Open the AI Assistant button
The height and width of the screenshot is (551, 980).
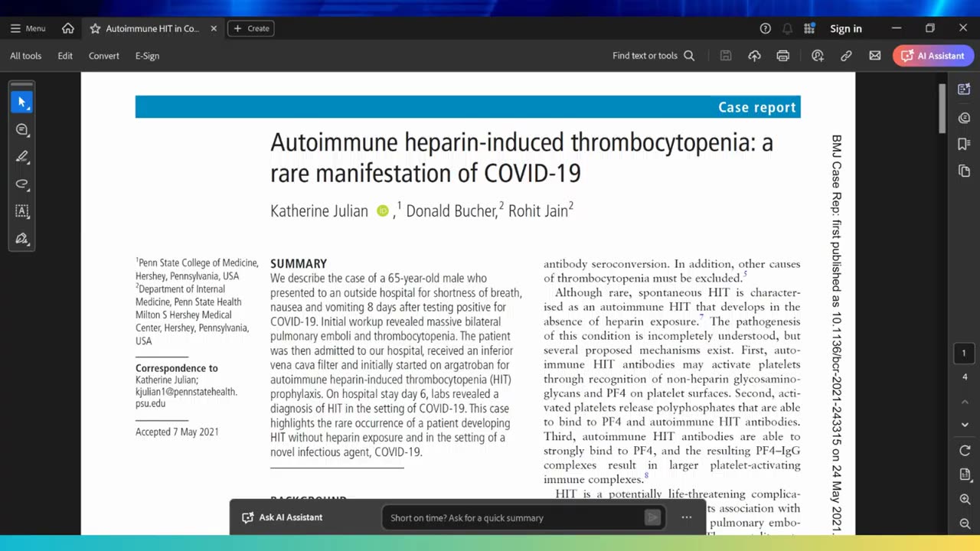click(933, 56)
